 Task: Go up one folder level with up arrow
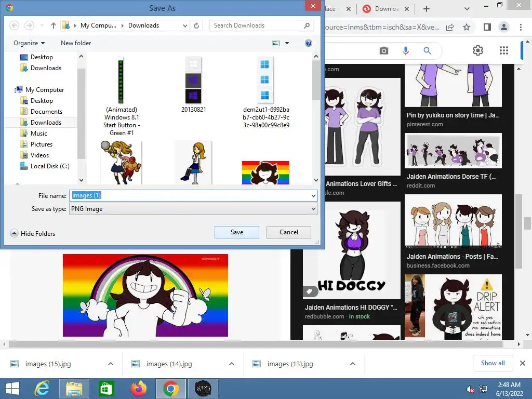[x=54, y=25]
